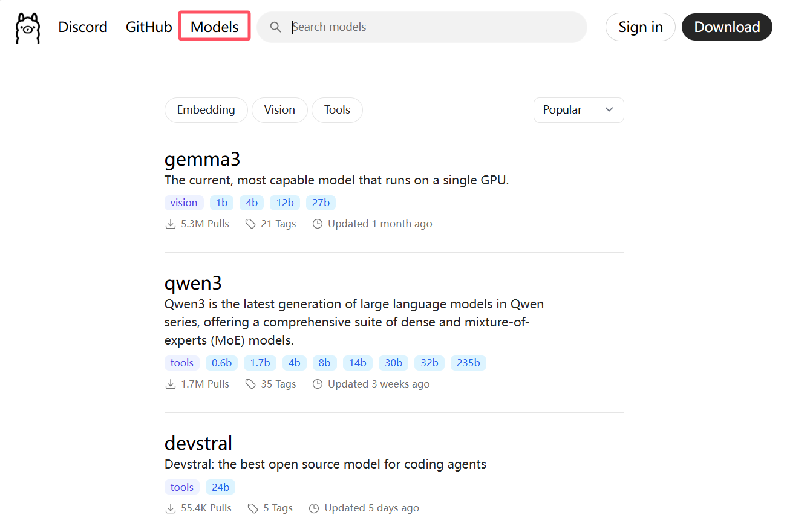Expand sort options via the chevron arrow
This screenshot has width=787, height=532.
point(609,110)
